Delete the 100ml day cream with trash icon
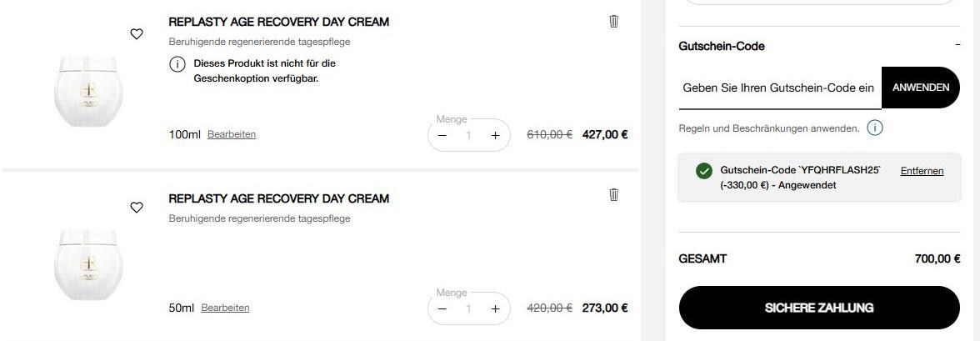 [x=614, y=22]
